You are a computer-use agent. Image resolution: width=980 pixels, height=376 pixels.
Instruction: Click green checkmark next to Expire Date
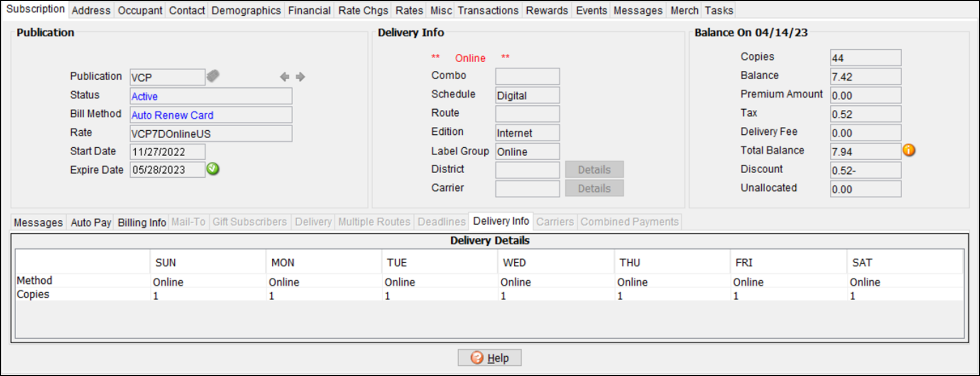[213, 169]
